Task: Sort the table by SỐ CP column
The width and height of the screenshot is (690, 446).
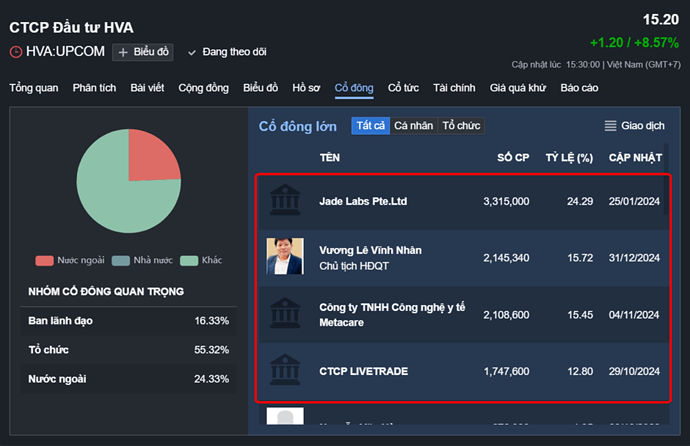Action: point(513,158)
